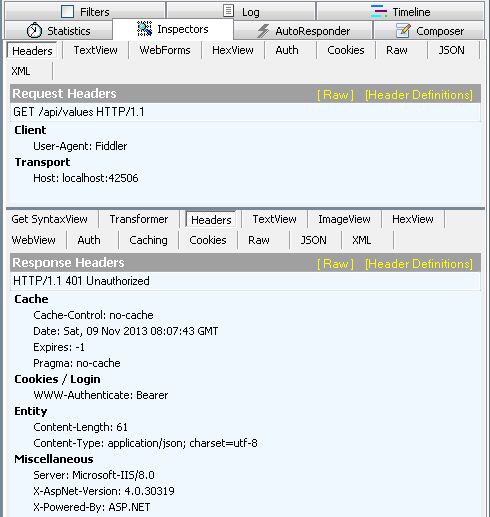Viewport: 490px width, 517px height.
Task: Click the Miscellaneous header group
Action: (x=54, y=459)
